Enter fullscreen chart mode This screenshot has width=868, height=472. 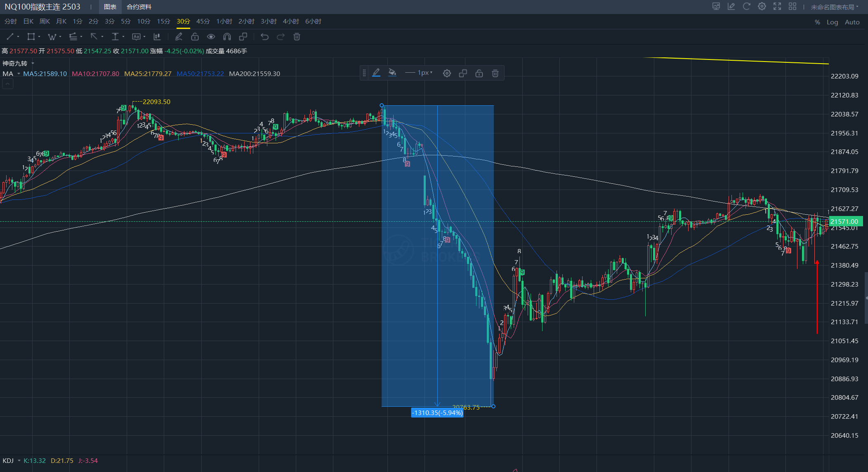pos(777,6)
